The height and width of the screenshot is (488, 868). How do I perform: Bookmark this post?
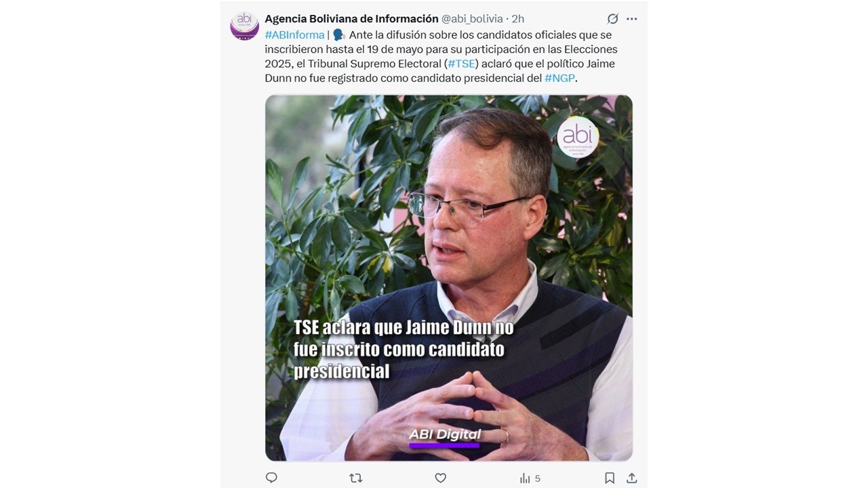click(610, 478)
